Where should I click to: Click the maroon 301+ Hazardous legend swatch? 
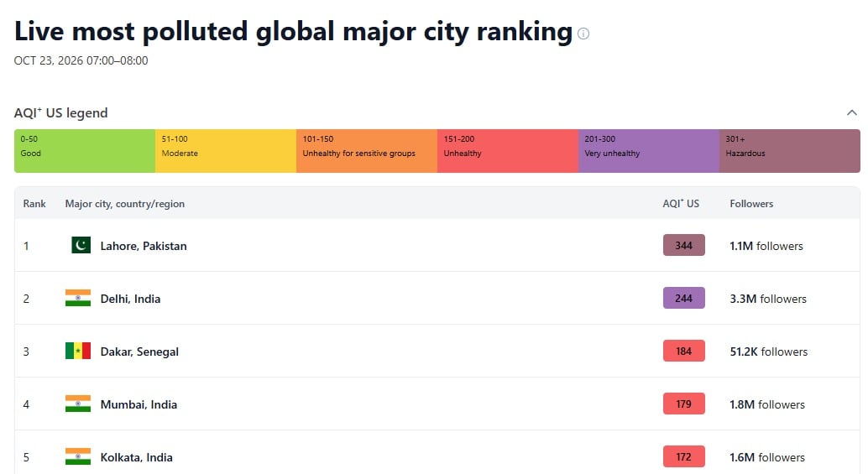(x=790, y=151)
